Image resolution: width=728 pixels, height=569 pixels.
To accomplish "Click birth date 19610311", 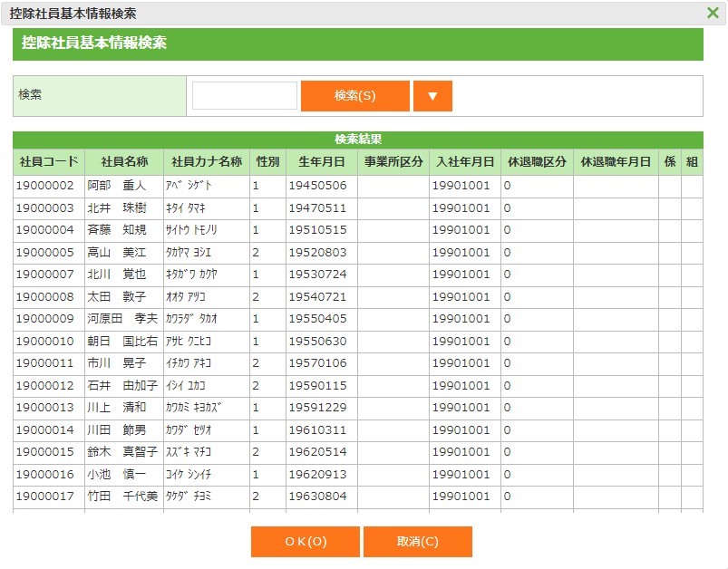I will 318,430.
